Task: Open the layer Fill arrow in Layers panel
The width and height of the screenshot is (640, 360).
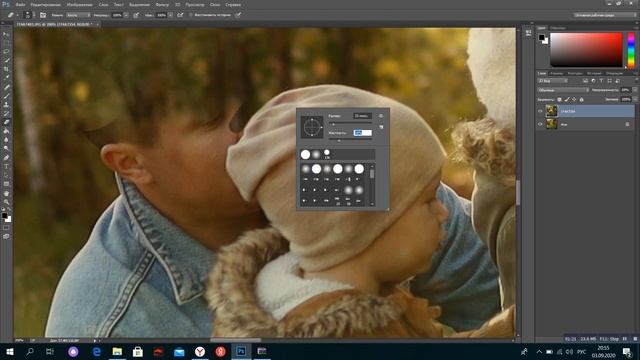Action: coord(634,100)
